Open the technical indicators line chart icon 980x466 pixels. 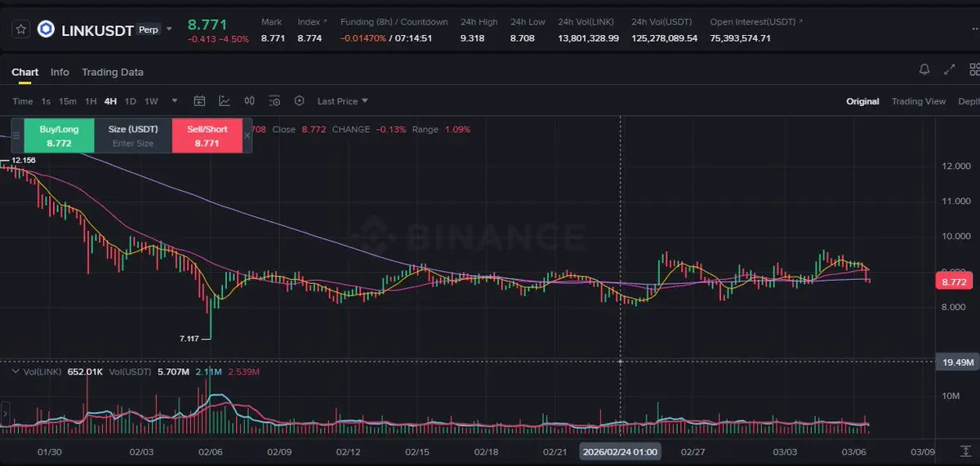(x=225, y=101)
